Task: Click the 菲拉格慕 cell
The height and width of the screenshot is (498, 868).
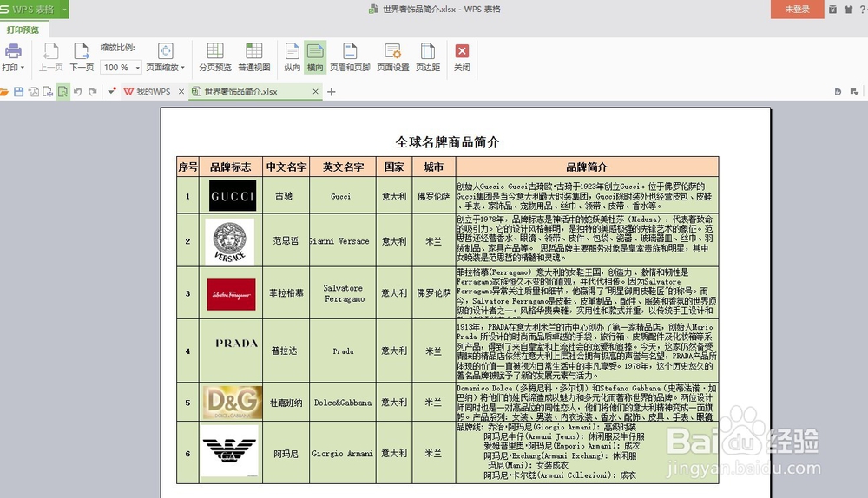Action: [286, 293]
